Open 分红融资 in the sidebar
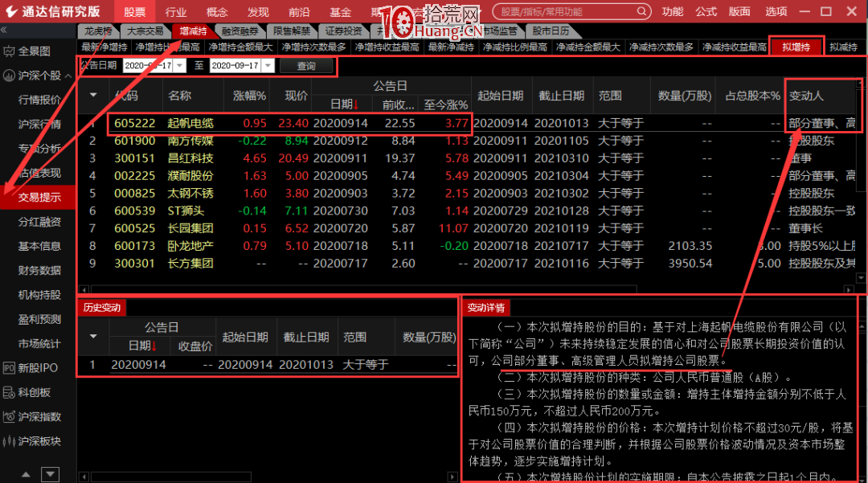 coord(39,222)
